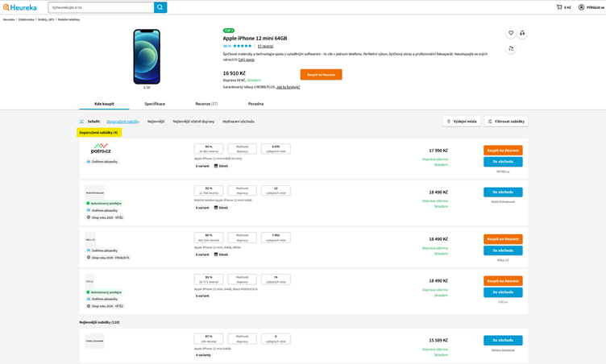Click Do obchodu in Mobil Pohotovost offer
Screen dimensions: 606x364
[503, 192]
